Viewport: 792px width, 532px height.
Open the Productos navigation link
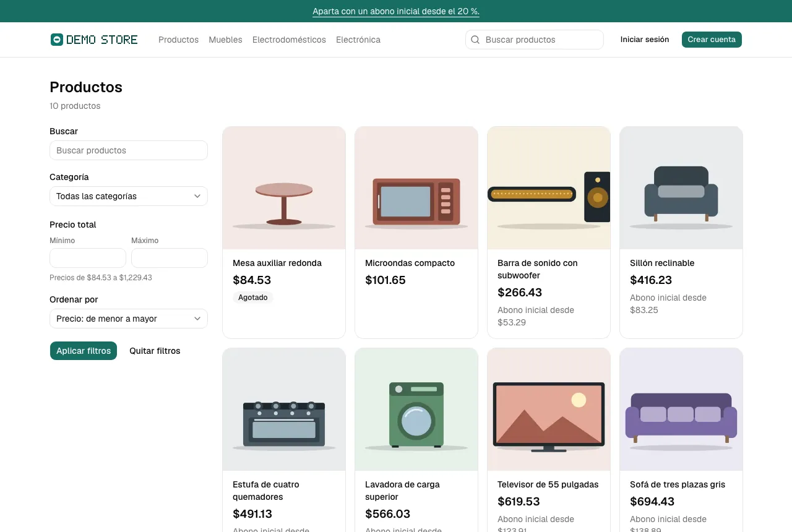pos(178,40)
